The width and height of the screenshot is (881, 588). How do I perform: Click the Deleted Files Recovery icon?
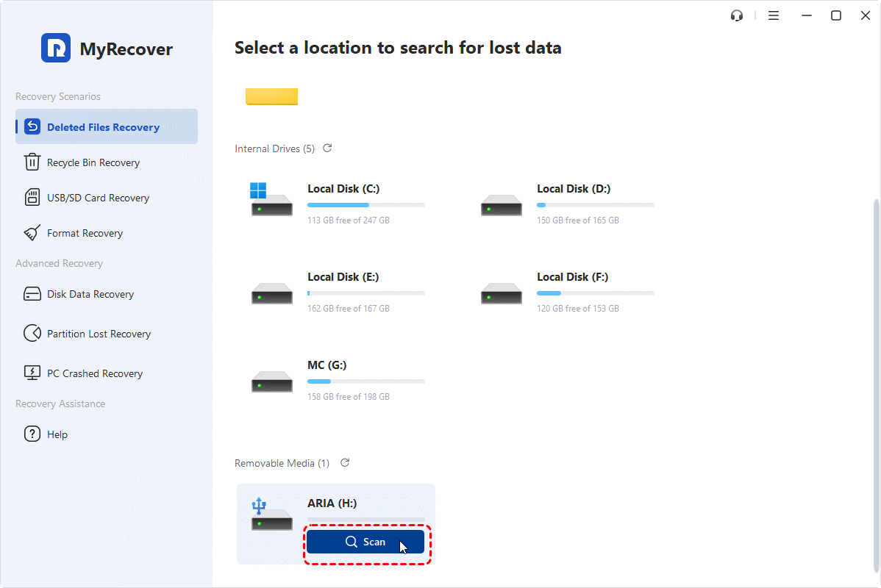point(32,127)
